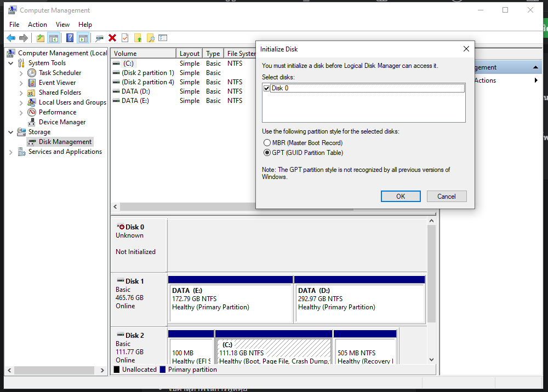Click Cancel in Initialize Disk dialog

446,196
